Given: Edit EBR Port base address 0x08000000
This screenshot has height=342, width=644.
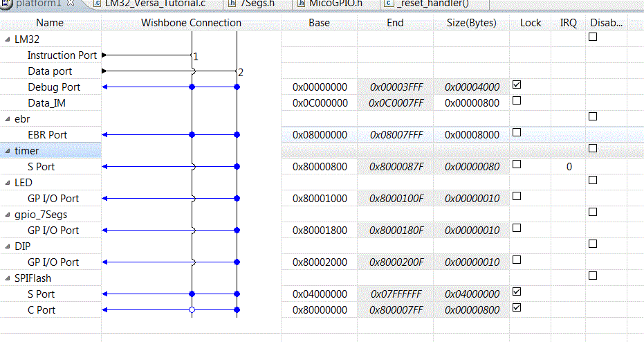Looking at the screenshot, I should tap(320, 135).
